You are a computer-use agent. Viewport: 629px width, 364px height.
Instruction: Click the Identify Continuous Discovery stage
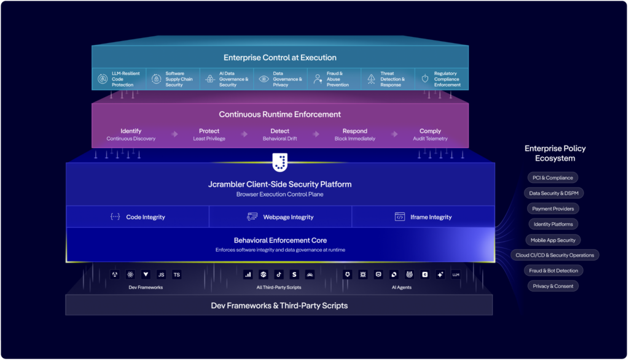tap(131, 134)
